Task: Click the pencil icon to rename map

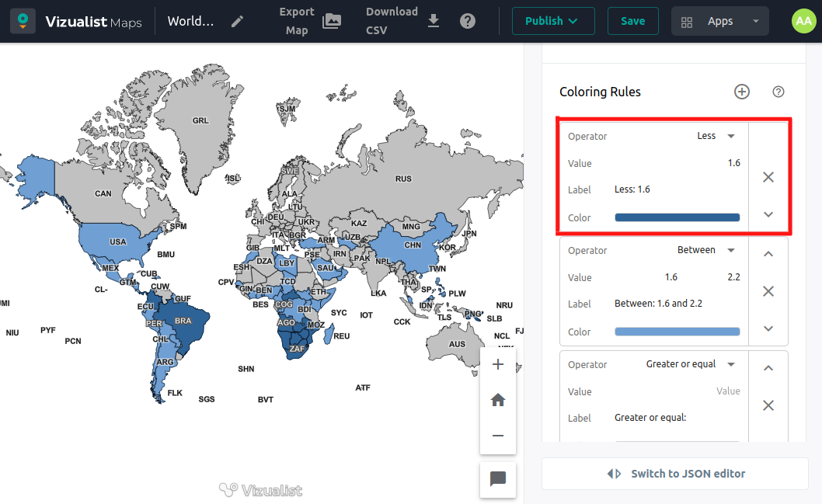Action: point(237,21)
